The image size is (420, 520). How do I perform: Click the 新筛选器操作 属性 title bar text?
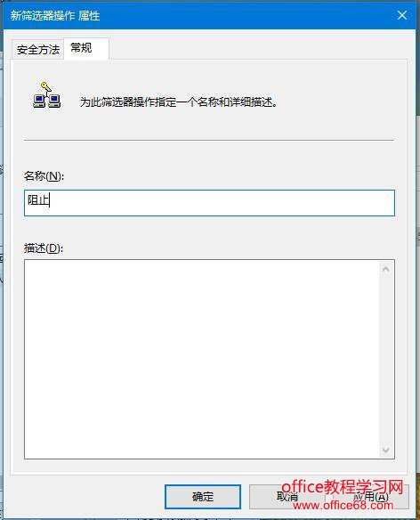coord(55,16)
